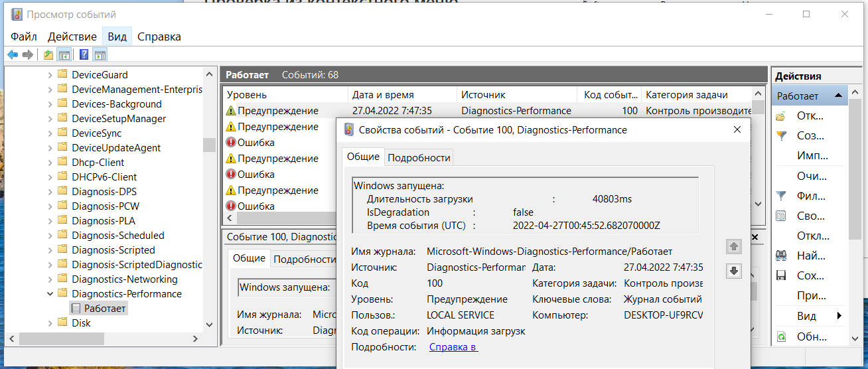Click the folder icon of the Disk node

[62, 323]
